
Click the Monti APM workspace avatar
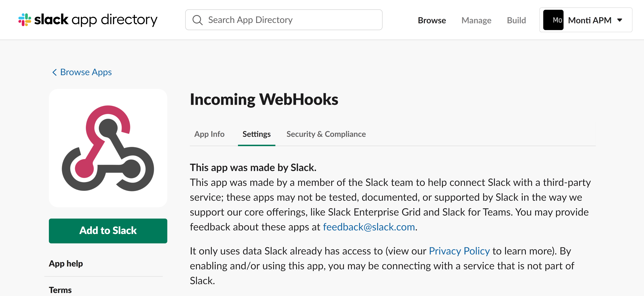[553, 20]
